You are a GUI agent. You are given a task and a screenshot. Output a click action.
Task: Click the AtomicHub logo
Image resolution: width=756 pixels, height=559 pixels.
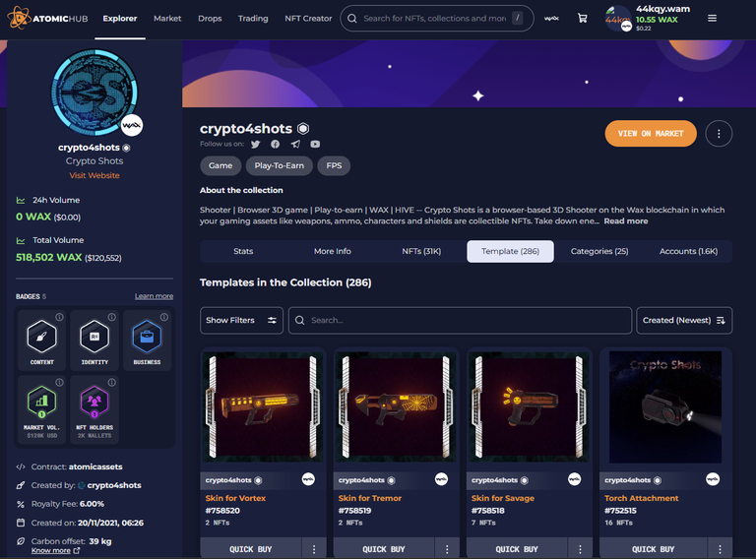point(47,19)
